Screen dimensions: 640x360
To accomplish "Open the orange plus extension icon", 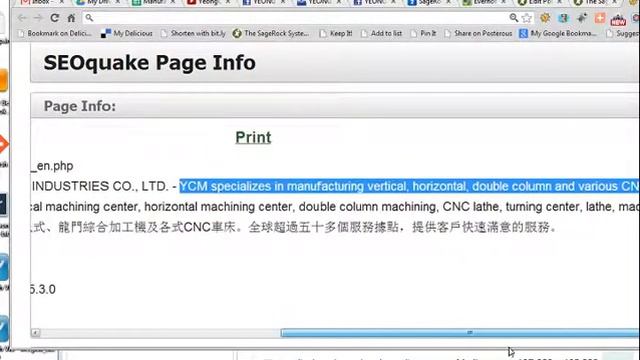I will coord(600,18).
